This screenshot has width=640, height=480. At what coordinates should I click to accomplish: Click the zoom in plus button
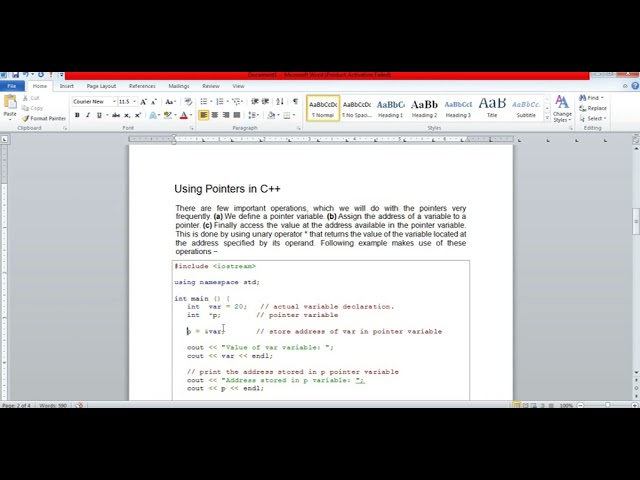click(635, 405)
